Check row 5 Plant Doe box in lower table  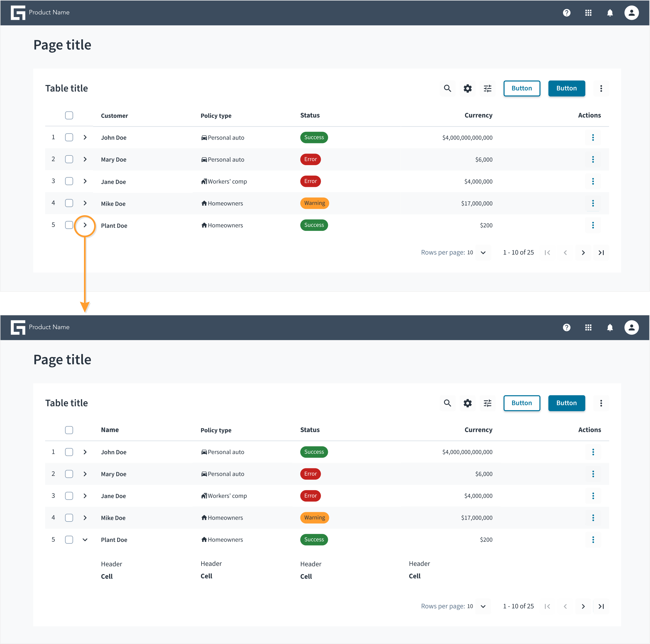click(69, 539)
